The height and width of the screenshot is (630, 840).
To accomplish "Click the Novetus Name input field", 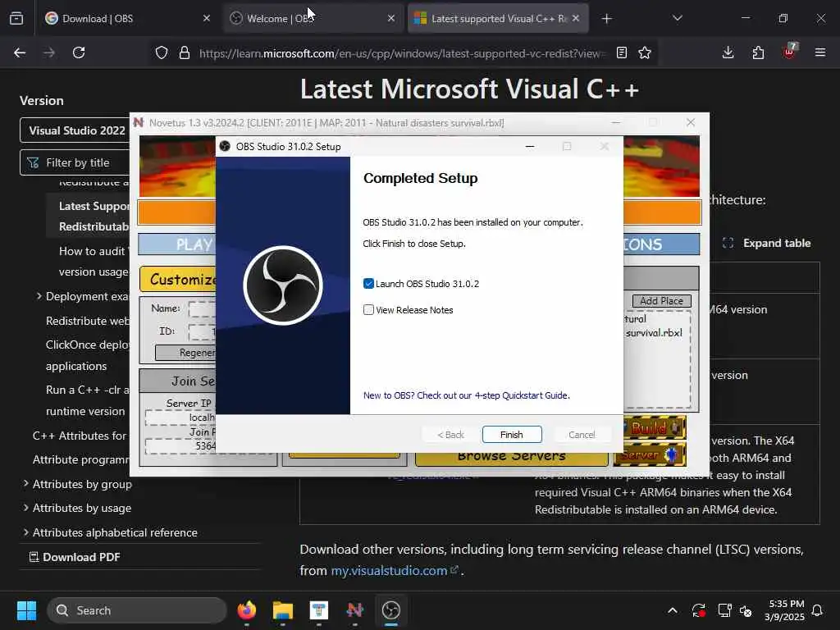I will (202, 309).
